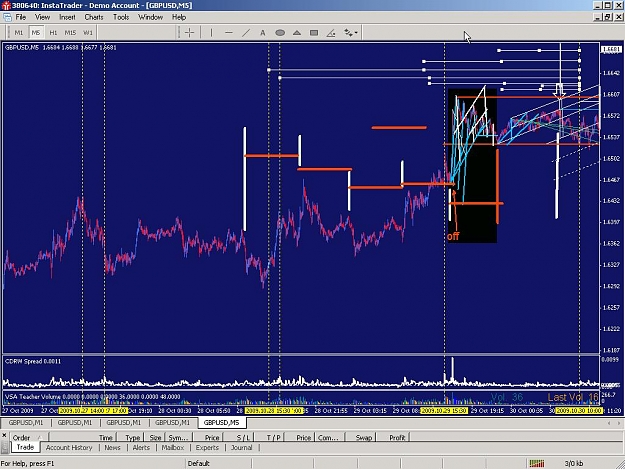Open the Mailbox tab
Screen dimensions: 625x469
[x=173, y=447]
